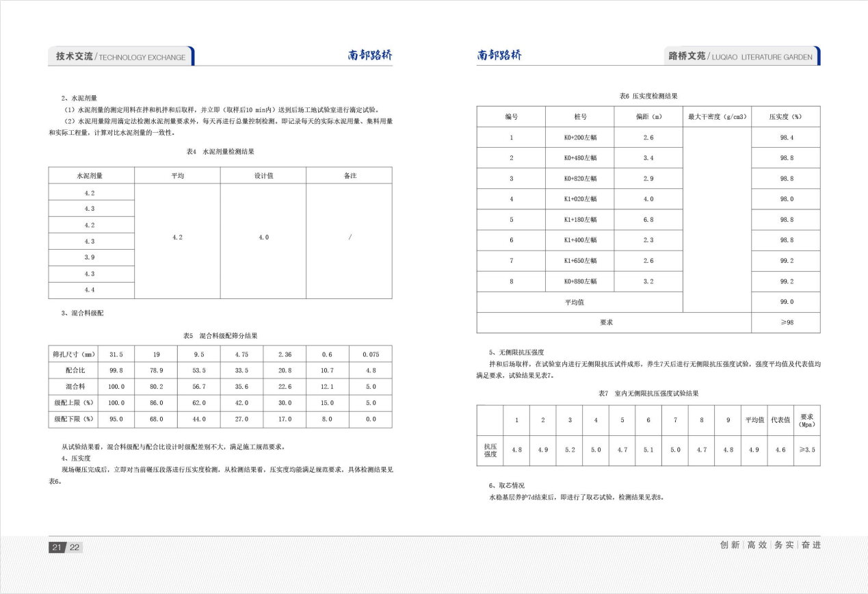Click the 2.36 sieve size cell
Viewport: 868px width, 594px height.
click(285, 354)
